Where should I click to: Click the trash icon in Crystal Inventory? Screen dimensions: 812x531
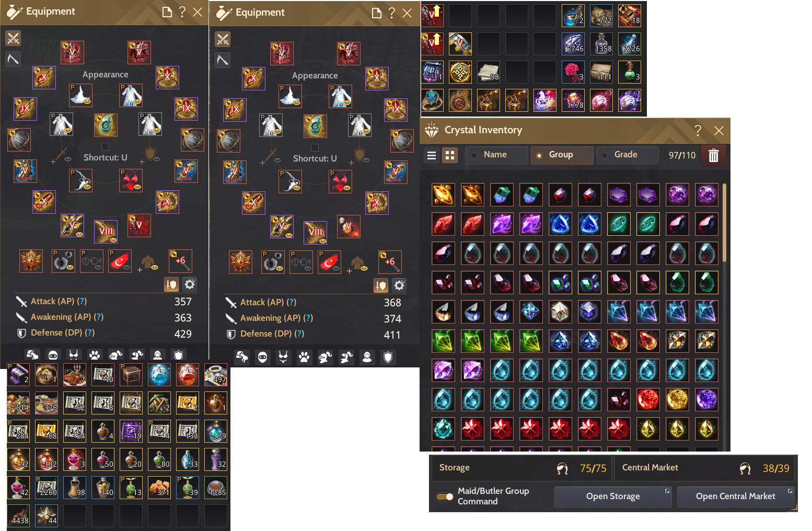point(713,155)
